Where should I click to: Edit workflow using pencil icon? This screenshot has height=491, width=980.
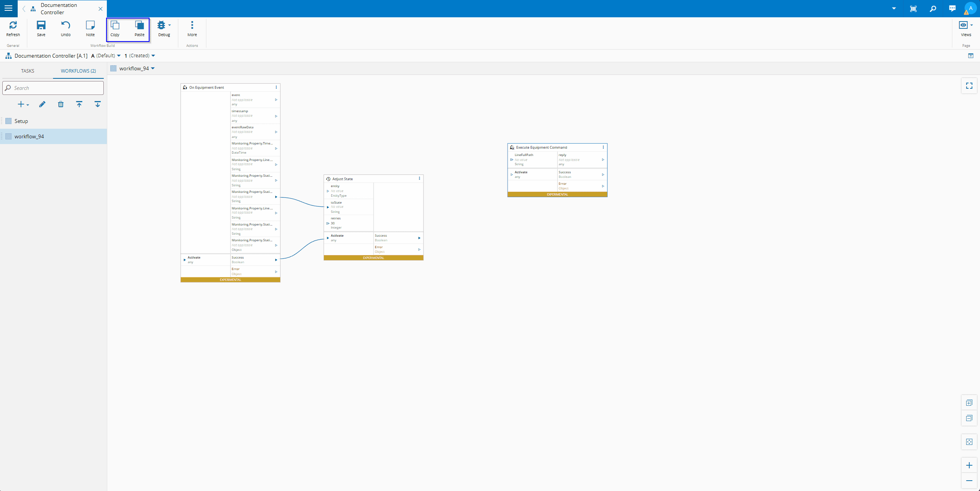pyautogui.click(x=42, y=105)
